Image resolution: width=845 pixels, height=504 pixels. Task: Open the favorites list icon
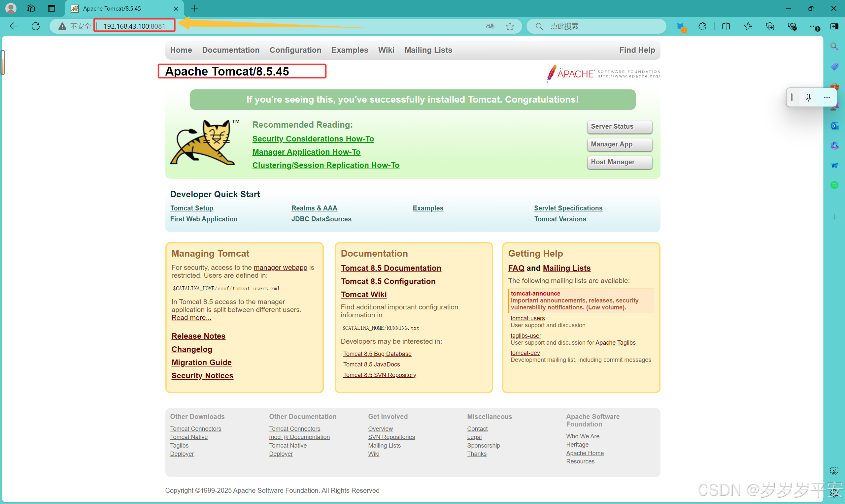(748, 26)
